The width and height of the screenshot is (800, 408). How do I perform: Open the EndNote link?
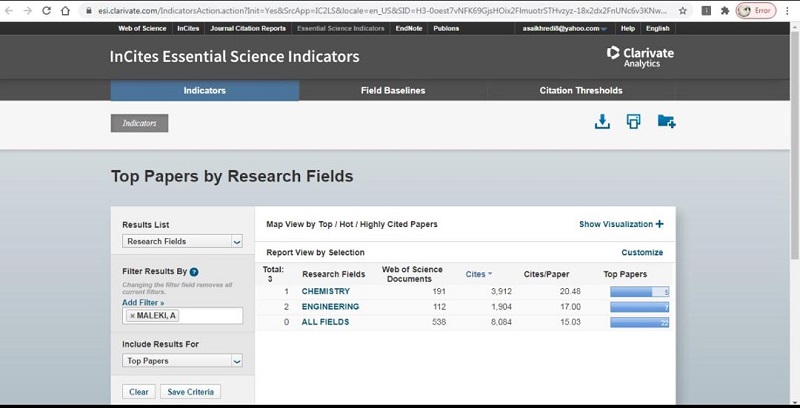pos(409,29)
